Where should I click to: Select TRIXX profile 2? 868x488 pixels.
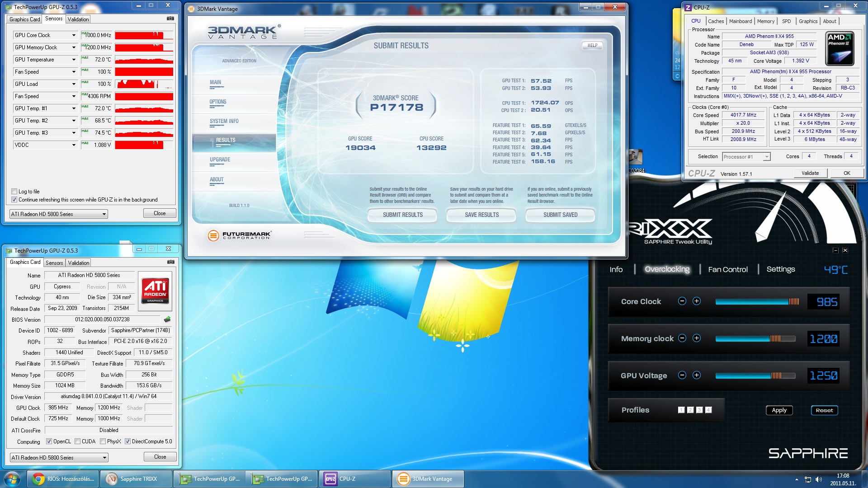[690, 410]
